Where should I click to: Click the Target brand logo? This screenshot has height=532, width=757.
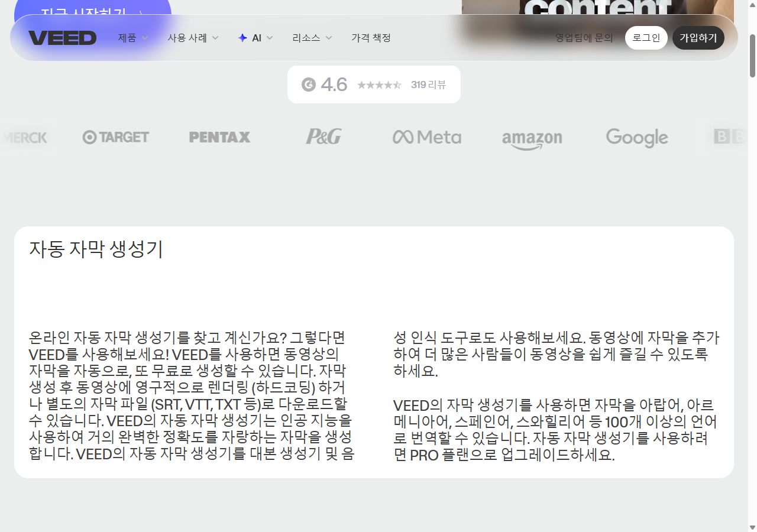[115, 137]
